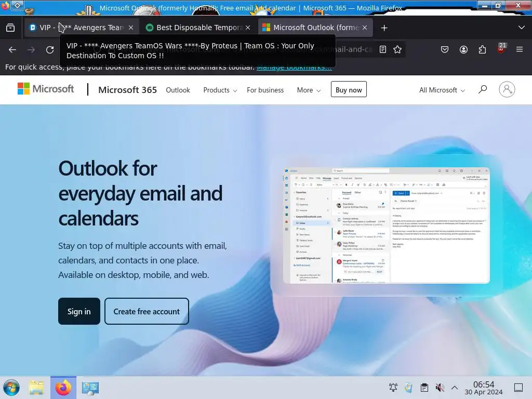Bookmark this page with the star
The width and height of the screenshot is (532, 399).
(397, 49)
